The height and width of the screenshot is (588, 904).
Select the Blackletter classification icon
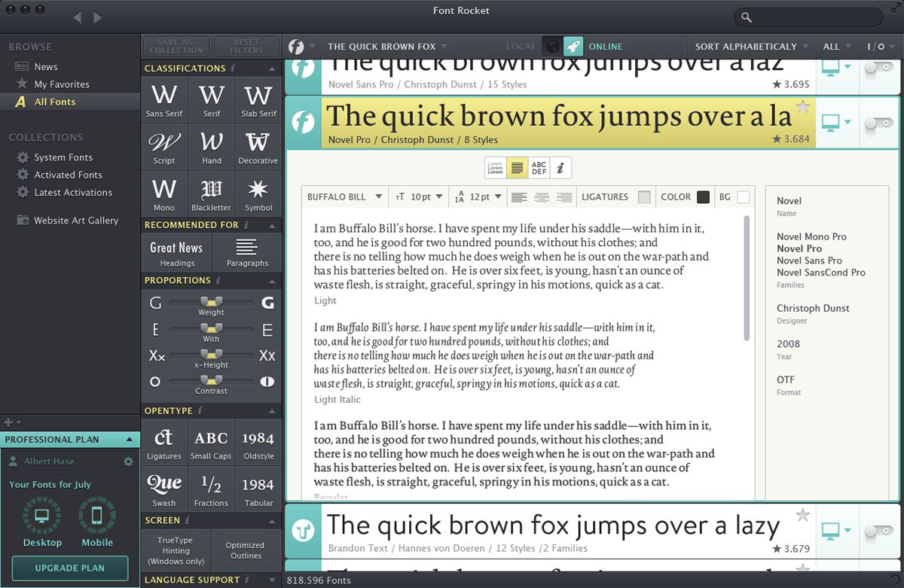coord(212,194)
